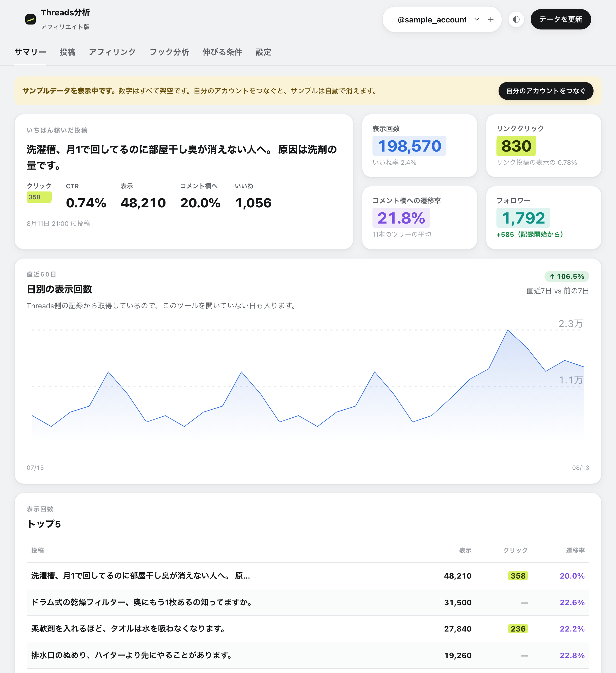The width and height of the screenshot is (616, 673).
Task: Open the ドラム式の乾燥フィルター post row
Action: 308,602
